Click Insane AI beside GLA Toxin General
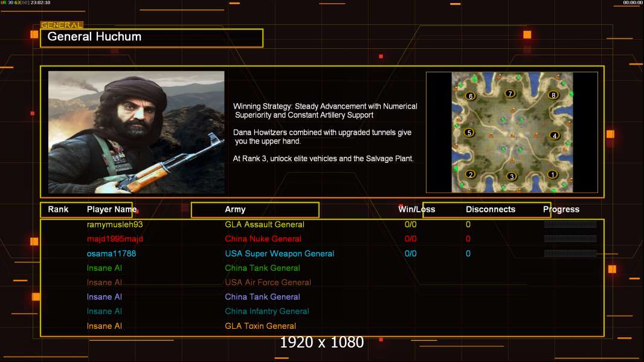644x362 pixels. coord(105,326)
